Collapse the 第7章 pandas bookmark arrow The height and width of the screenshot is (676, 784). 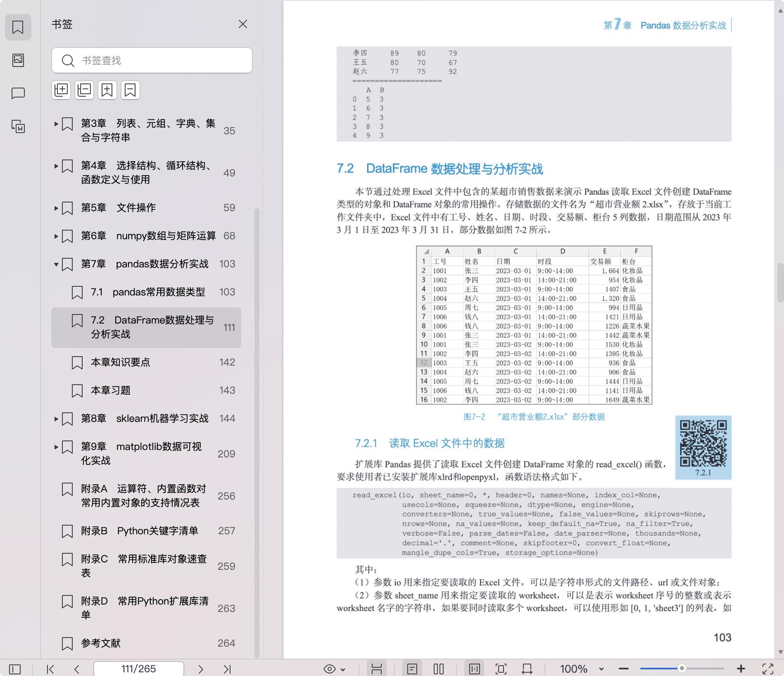(x=56, y=264)
